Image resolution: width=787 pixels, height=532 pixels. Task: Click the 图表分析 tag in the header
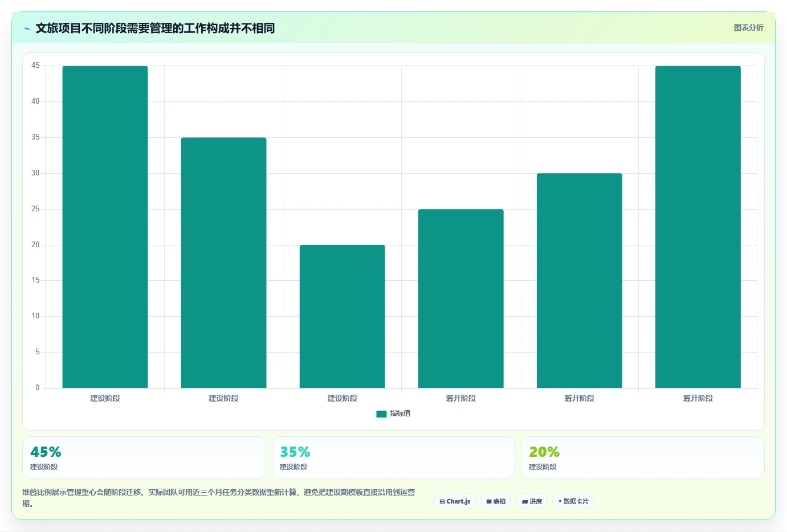tap(748, 27)
